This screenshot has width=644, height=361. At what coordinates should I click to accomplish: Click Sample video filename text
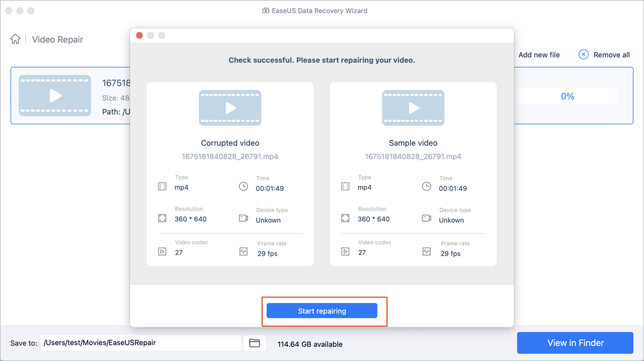pos(413,156)
